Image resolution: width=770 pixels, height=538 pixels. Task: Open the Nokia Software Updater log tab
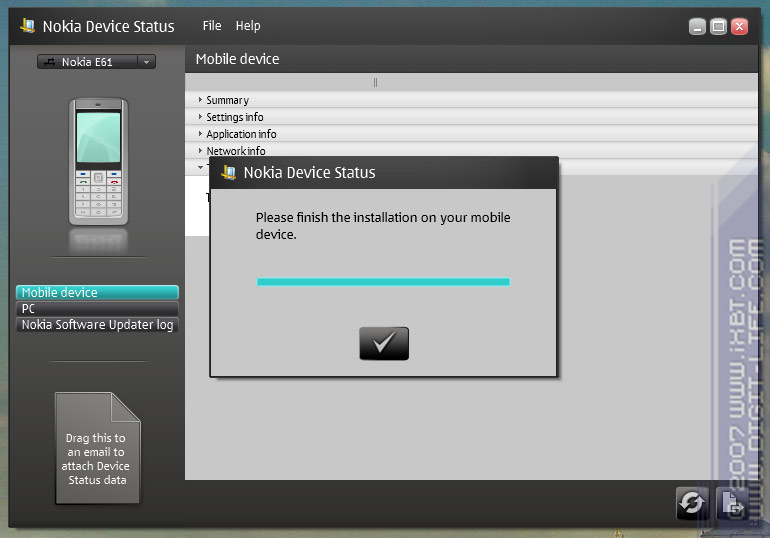point(97,325)
